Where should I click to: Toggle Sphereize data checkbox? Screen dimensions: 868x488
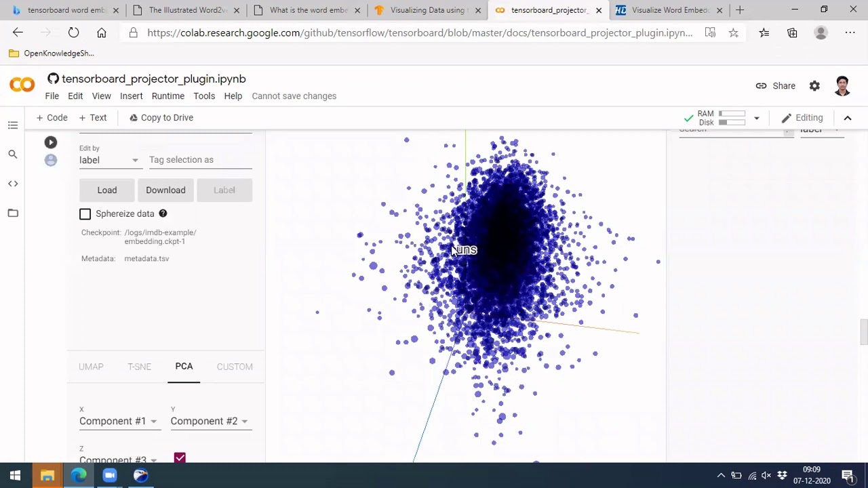pos(85,214)
